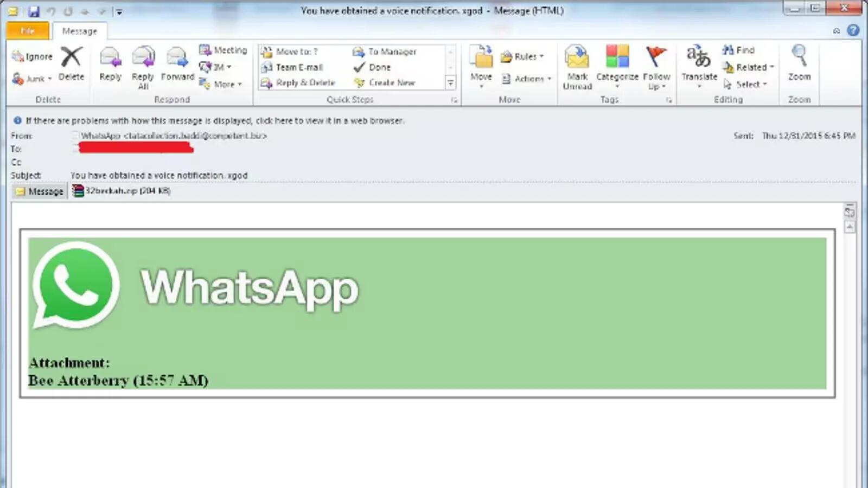Click the people pane toggle above scrollbar

[850, 212]
